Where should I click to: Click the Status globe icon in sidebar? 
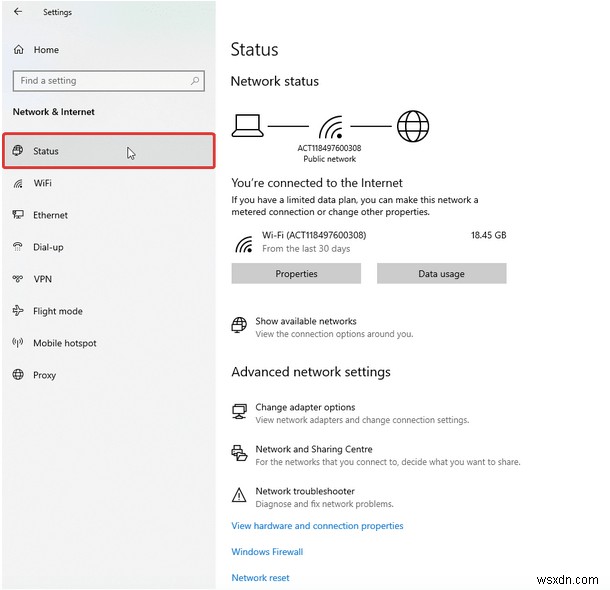[18, 151]
